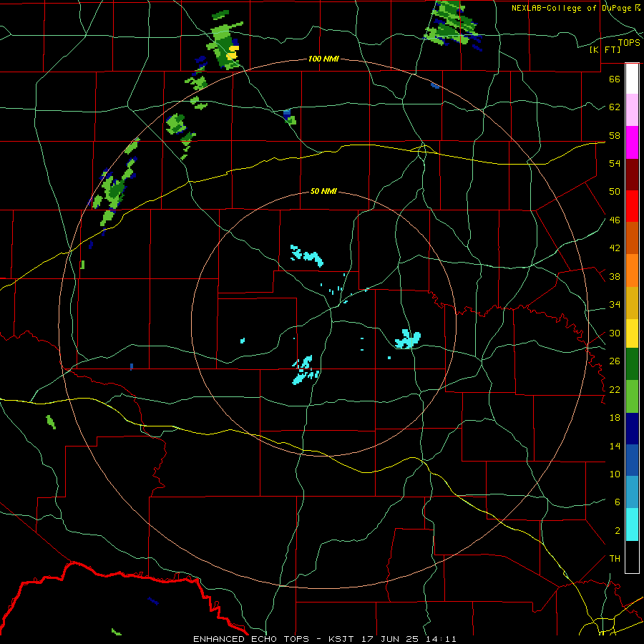Click the 50 NMI range ring label
The image size is (644, 644).
point(323,191)
